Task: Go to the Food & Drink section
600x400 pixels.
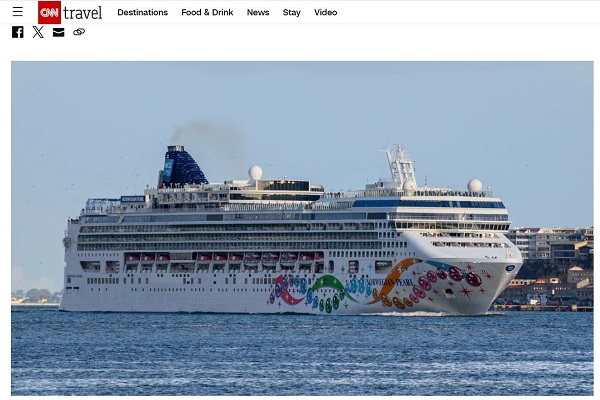Action: (207, 13)
